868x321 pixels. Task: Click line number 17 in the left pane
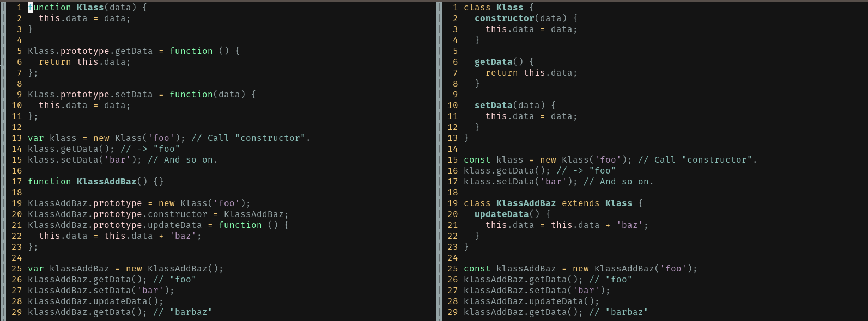pos(17,182)
